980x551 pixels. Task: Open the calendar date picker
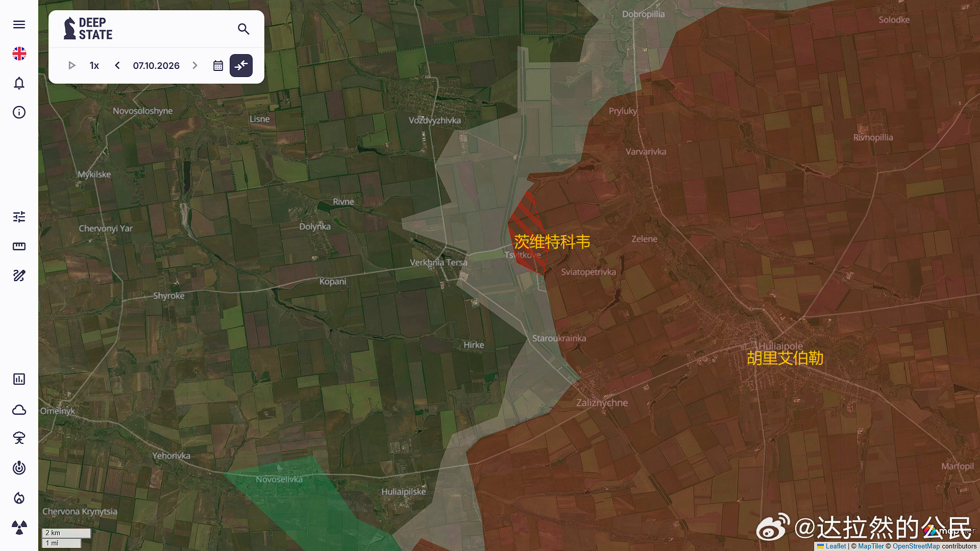pyautogui.click(x=218, y=65)
